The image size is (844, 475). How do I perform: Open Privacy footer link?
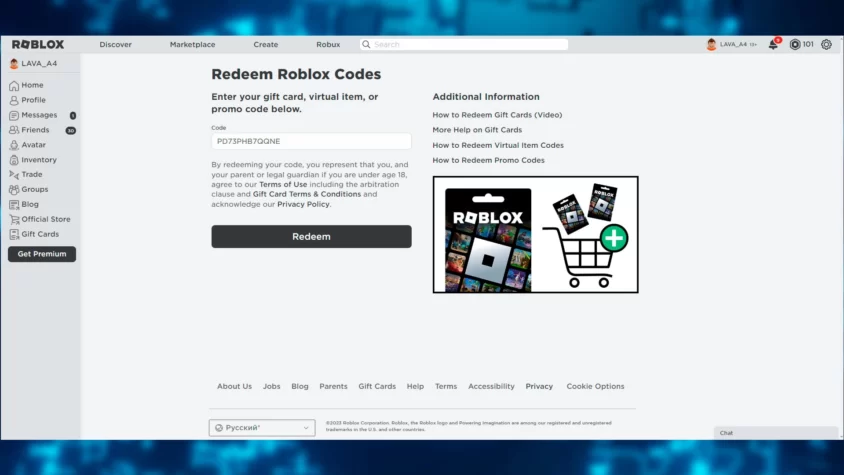[x=539, y=386]
